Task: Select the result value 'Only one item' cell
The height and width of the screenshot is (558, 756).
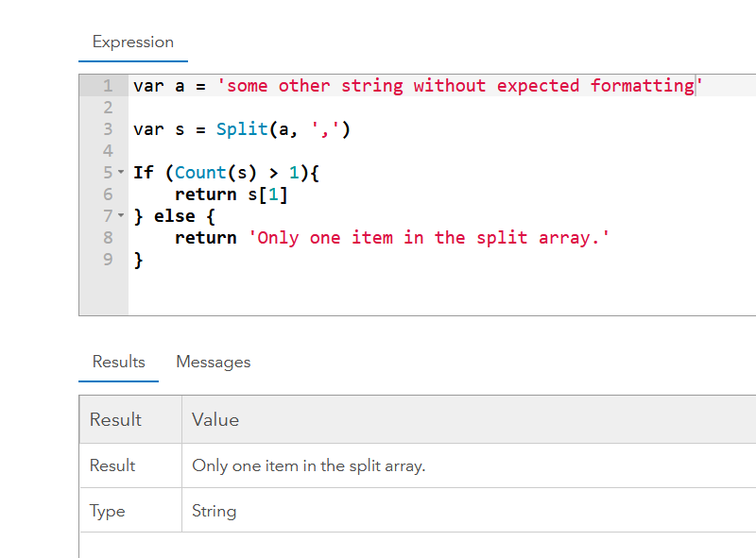Action: (x=469, y=465)
